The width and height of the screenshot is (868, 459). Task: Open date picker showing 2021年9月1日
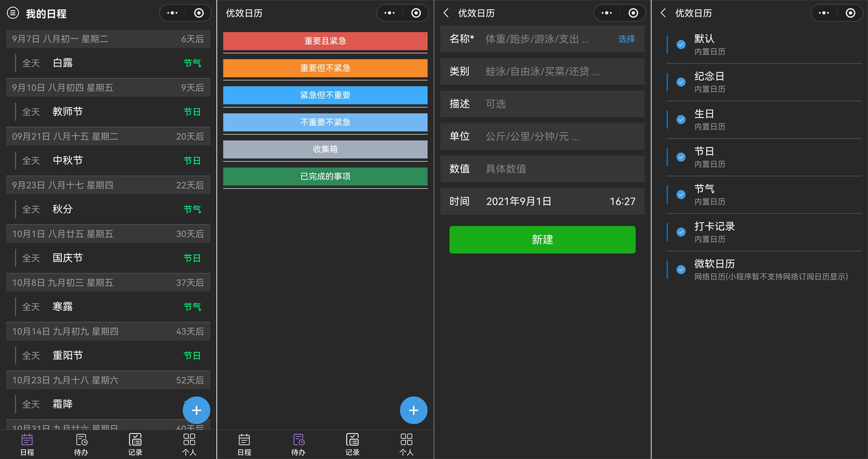519,201
